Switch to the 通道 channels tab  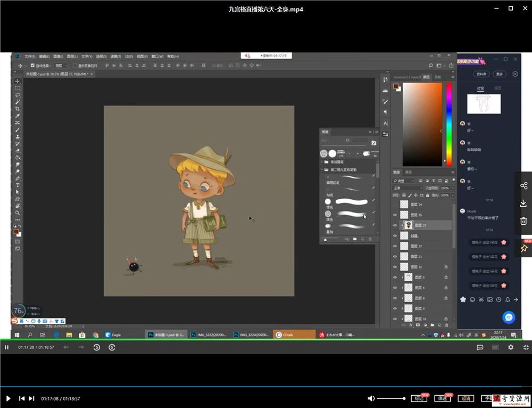click(x=409, y=172)
